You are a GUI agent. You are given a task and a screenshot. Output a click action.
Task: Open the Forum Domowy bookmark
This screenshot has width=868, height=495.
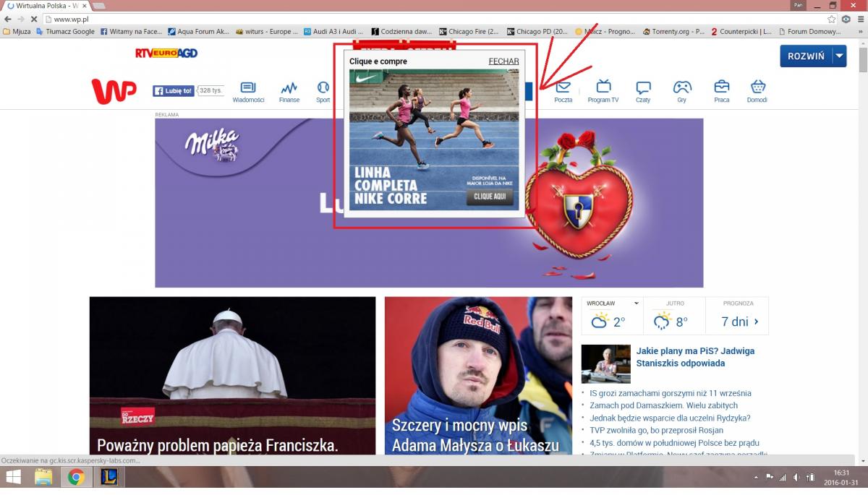click(x=811, y=32)
